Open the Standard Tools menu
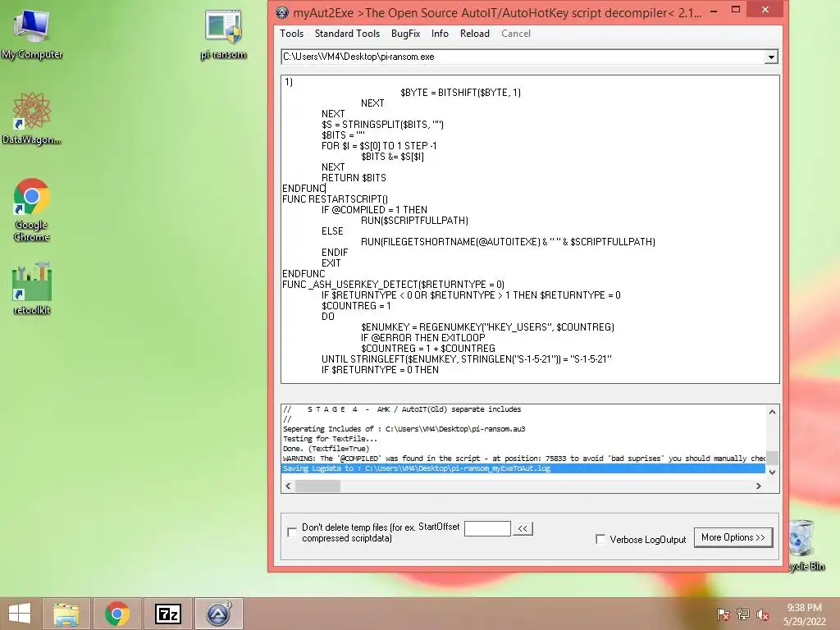This screenshot has width=840, height=630. [347, 33]
